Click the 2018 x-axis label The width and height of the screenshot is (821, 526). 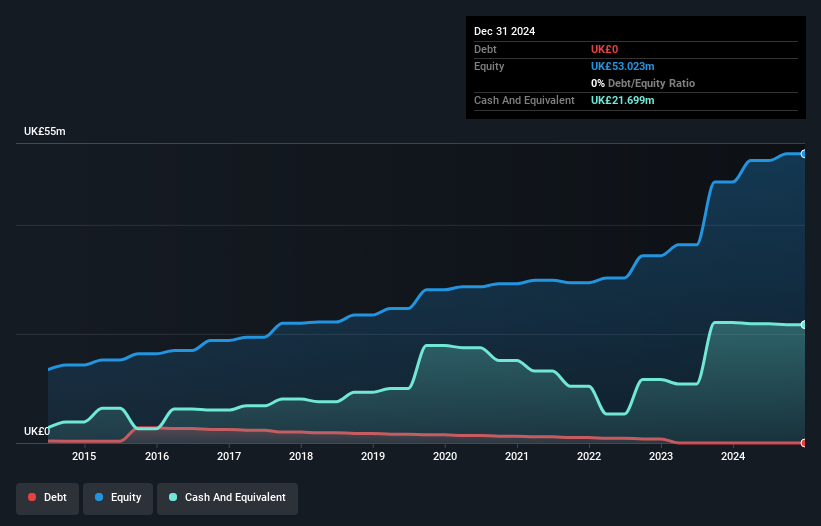click(x=301, y=456)
